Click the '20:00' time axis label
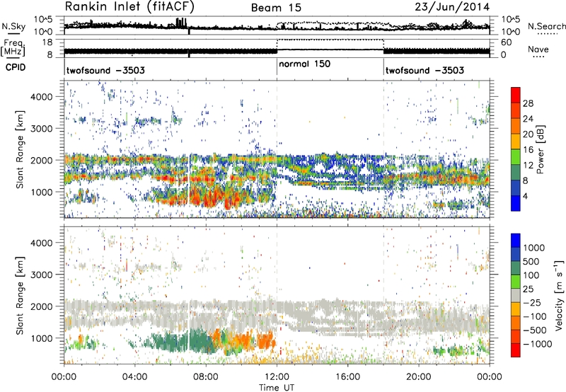Viewport: 566px width, 392px height. point(418,377)
